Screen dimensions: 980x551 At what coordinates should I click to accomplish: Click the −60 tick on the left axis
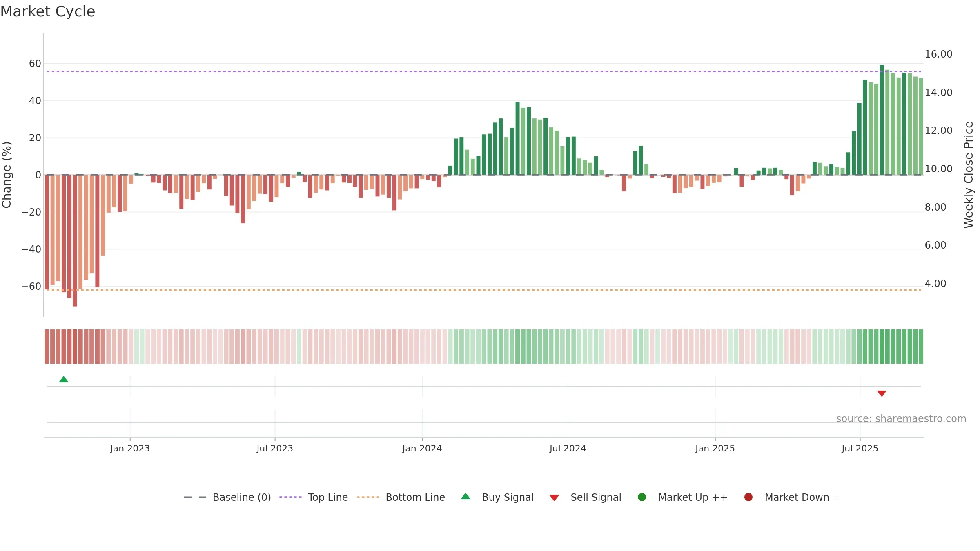point(31,286)
